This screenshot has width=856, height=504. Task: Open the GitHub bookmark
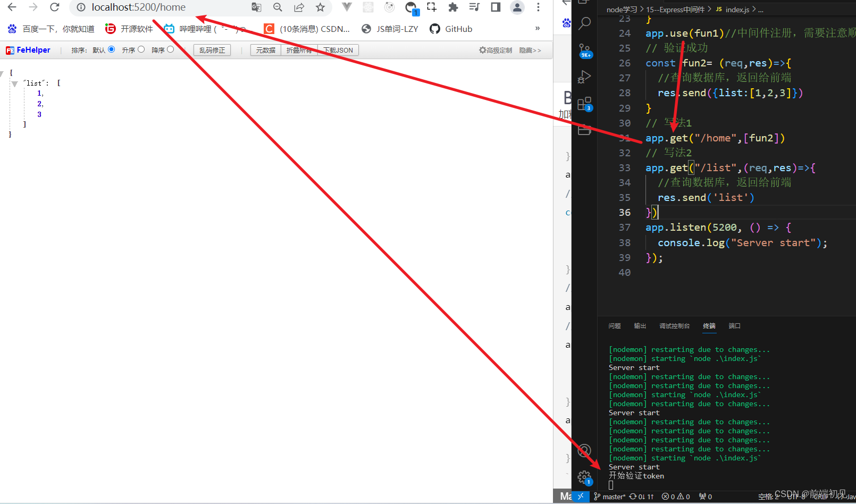pyautogui.click(x=451, y=29)
